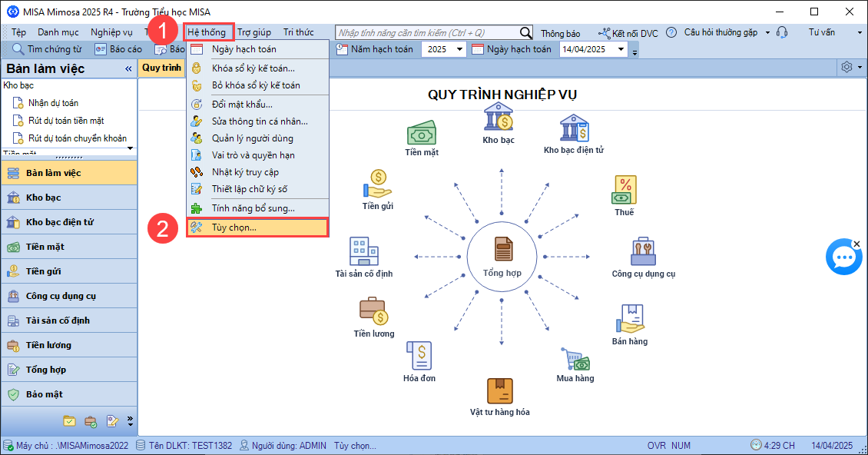Click the Báo cáo toolbar button

pos(118,49)
